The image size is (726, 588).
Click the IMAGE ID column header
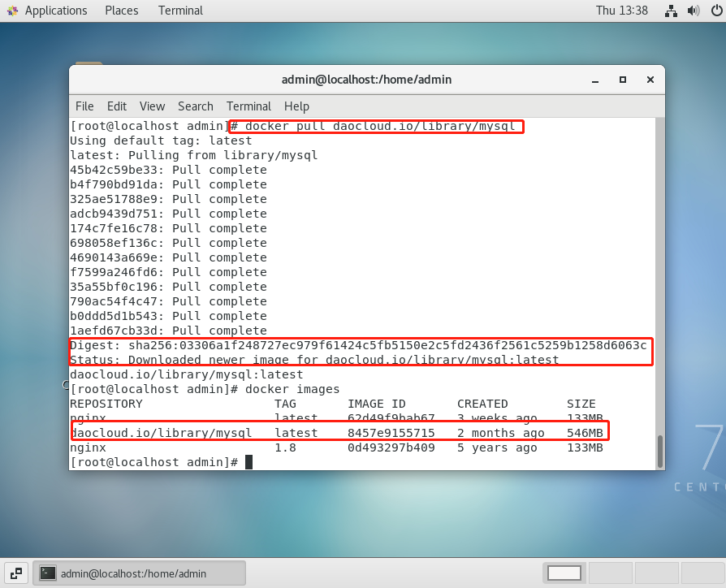(377, 404)
